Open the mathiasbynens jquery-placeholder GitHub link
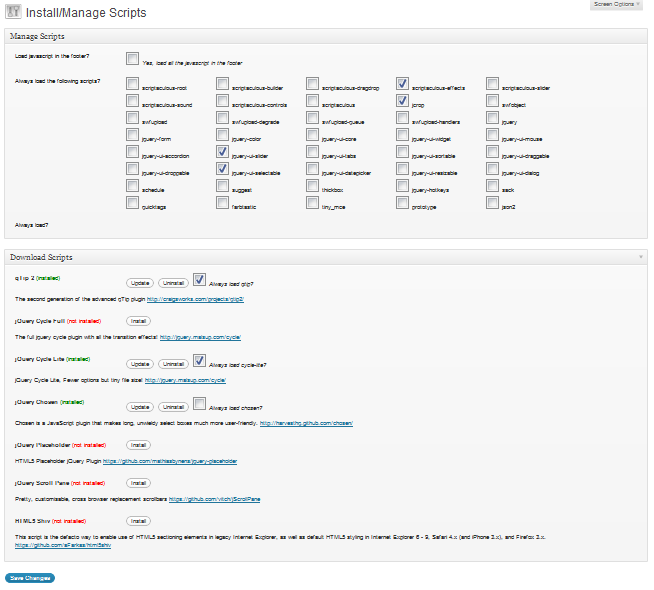The image size is (654, 590). [x=170, y=461]
